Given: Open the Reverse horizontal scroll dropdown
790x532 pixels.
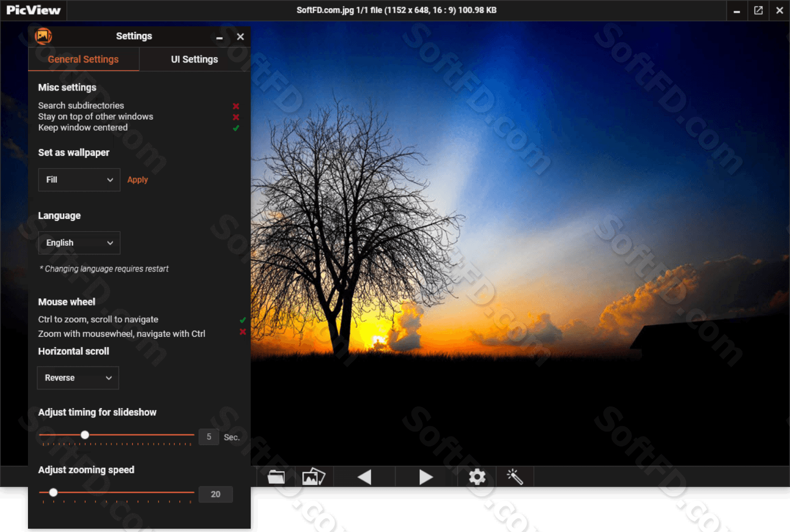Looking at the screenshot, I should point(78,378).
